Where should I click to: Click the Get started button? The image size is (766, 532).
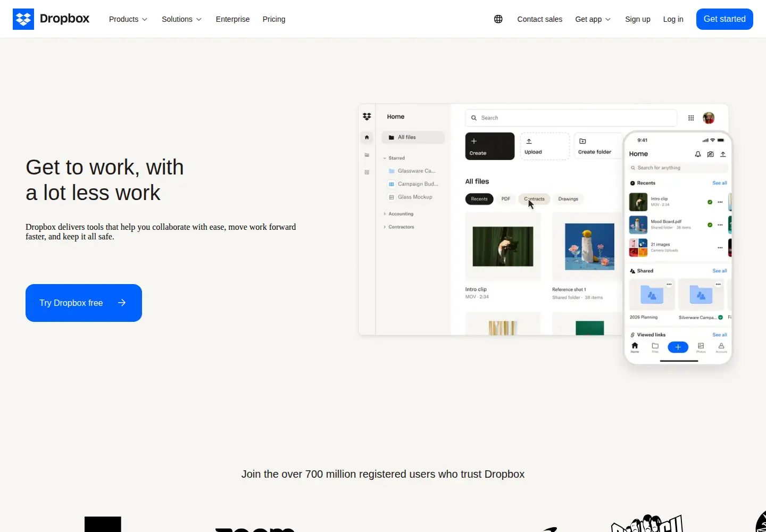coord(725,19)
